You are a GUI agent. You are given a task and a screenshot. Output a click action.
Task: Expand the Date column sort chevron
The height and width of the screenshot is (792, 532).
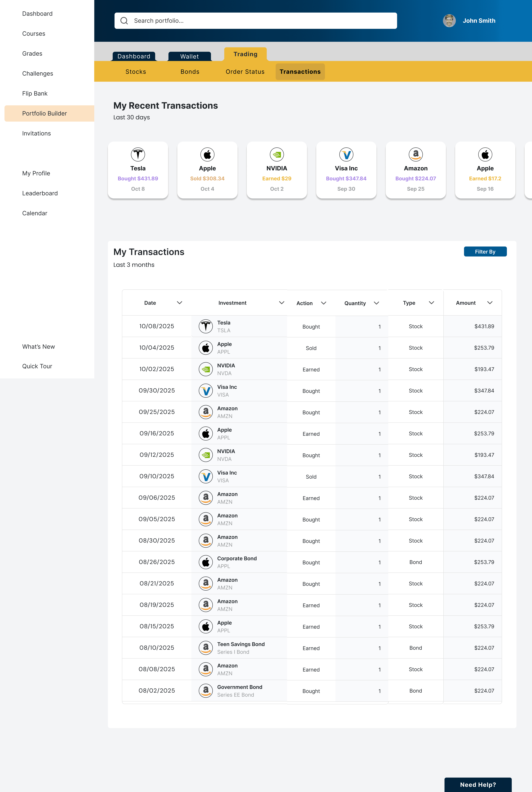[x=179, y=303]
